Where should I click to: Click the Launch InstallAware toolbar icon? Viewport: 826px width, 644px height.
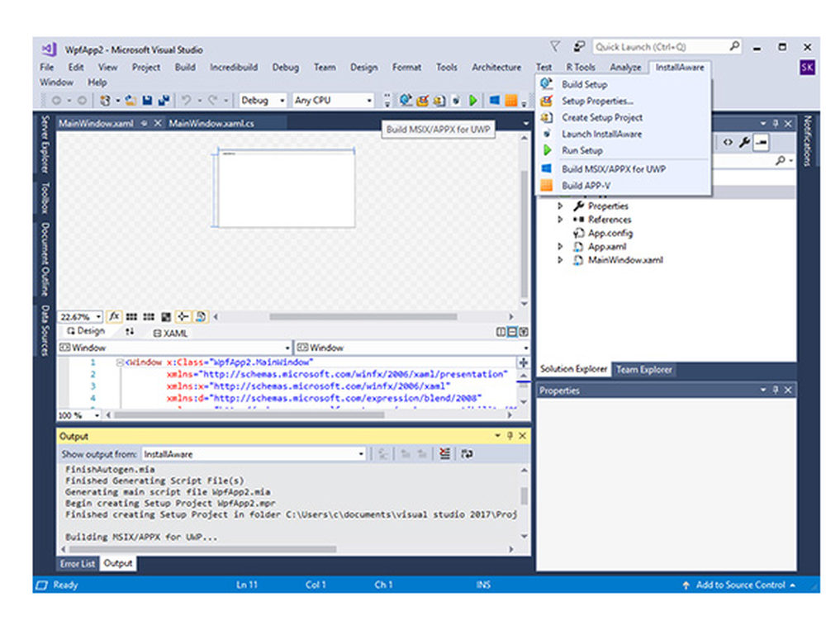click(x=456, y=100)
